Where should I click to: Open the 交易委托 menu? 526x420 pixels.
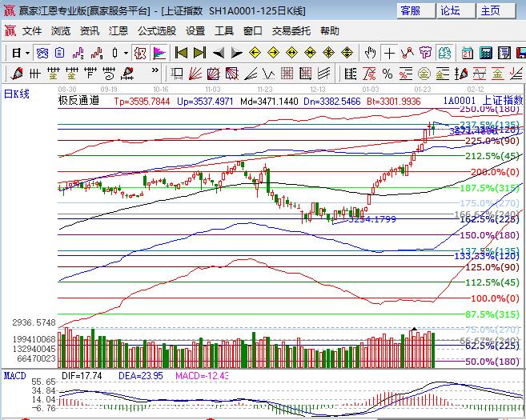point(291,31)
